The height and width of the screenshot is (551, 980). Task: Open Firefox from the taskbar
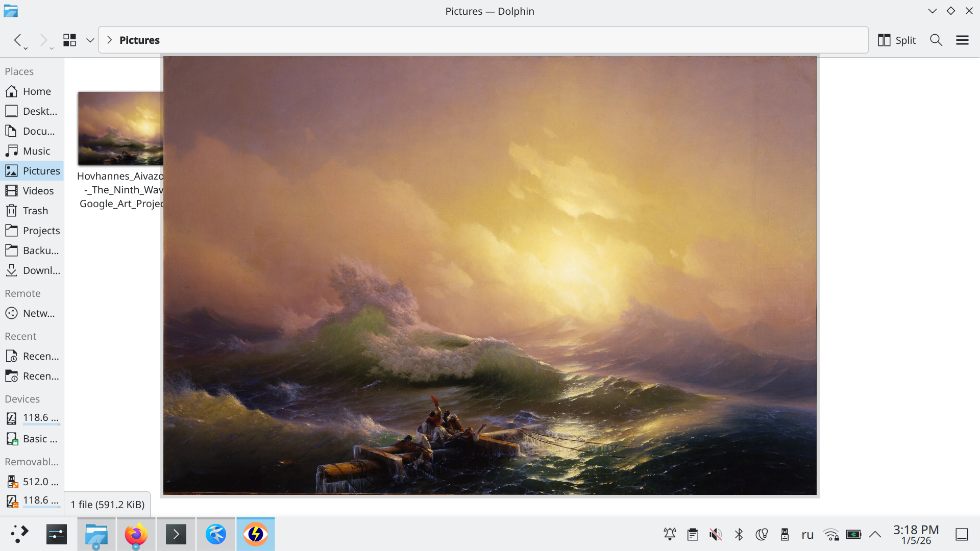[136, 534]
